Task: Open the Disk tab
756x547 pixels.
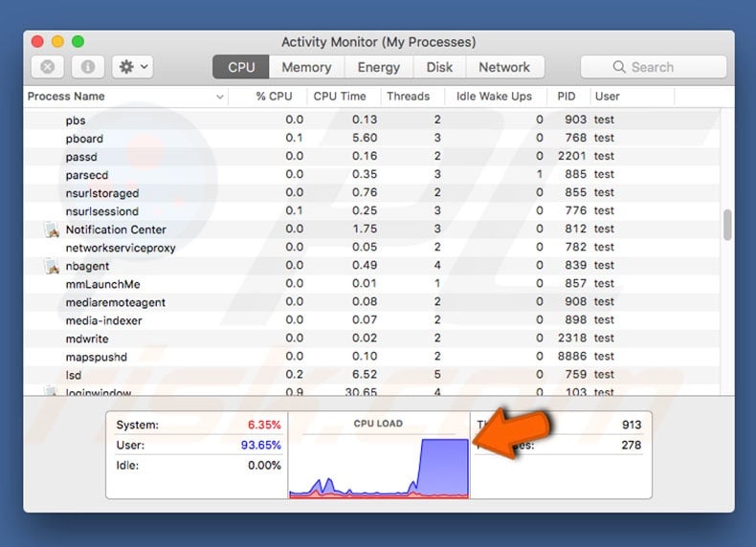Action: coord(439,67)
